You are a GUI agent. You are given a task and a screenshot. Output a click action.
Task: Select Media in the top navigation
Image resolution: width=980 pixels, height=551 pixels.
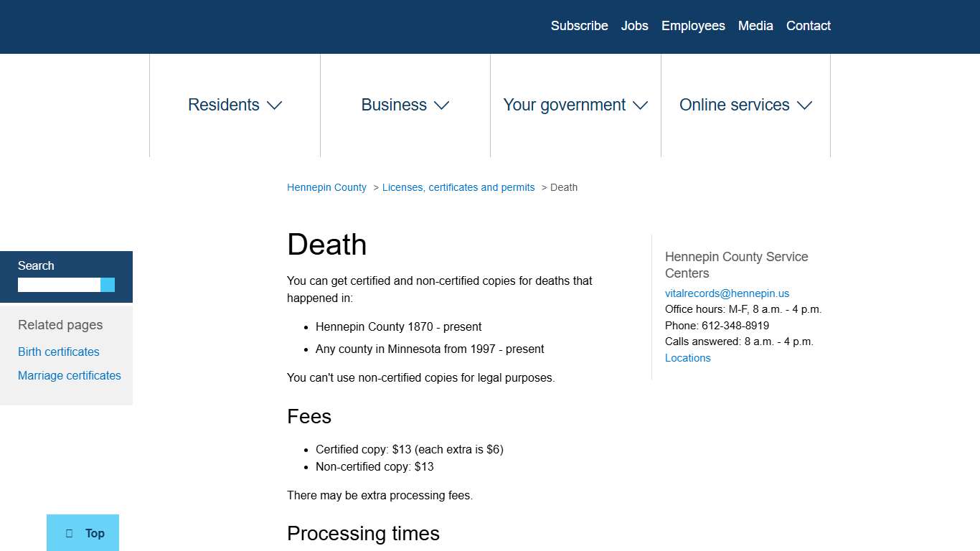pos(755,26)
